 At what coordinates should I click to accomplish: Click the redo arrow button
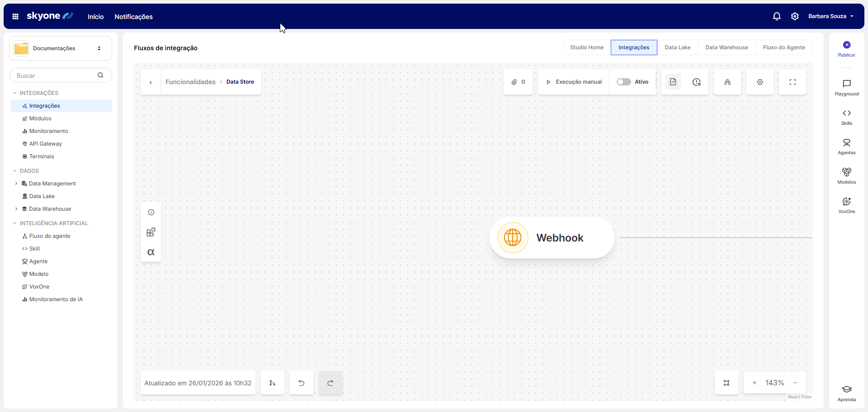330,383
